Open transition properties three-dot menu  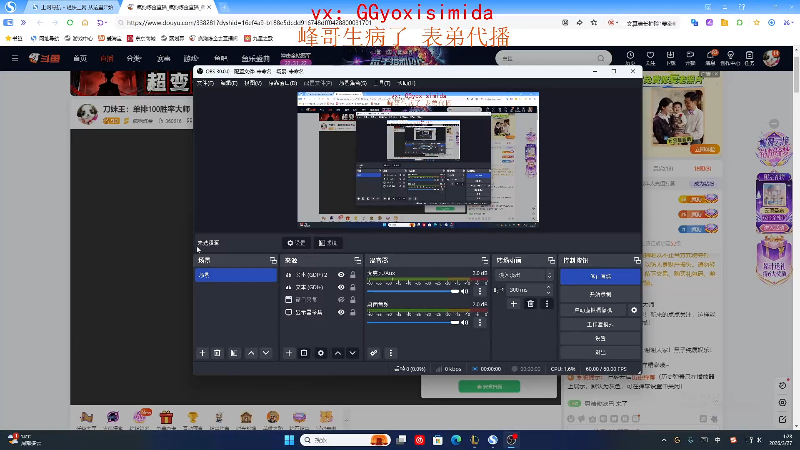pyautogui.click(x=547, y=304)
